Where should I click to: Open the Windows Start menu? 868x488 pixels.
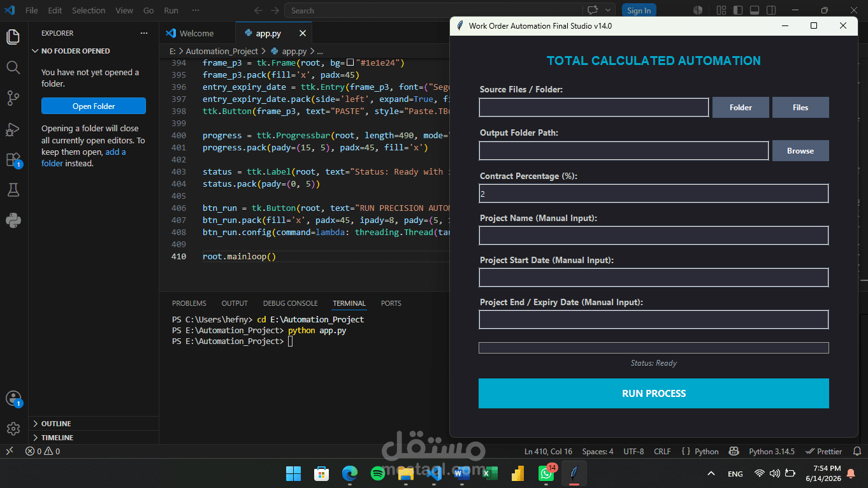click(x=293, y=473)
